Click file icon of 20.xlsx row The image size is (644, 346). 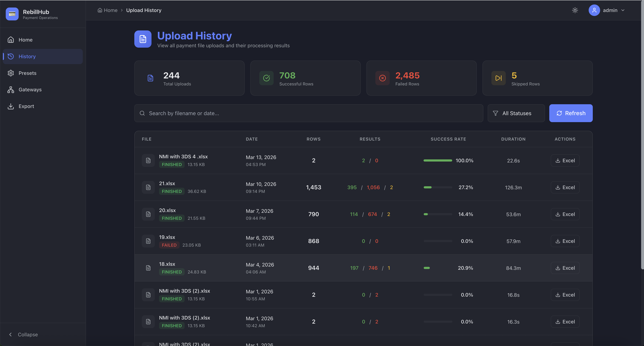(148, 214)
